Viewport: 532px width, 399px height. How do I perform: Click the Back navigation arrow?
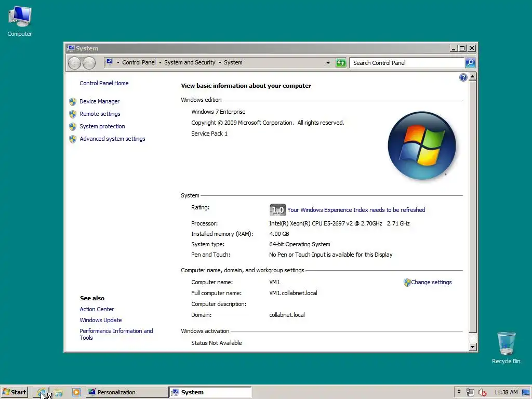(x=75, y=63)
